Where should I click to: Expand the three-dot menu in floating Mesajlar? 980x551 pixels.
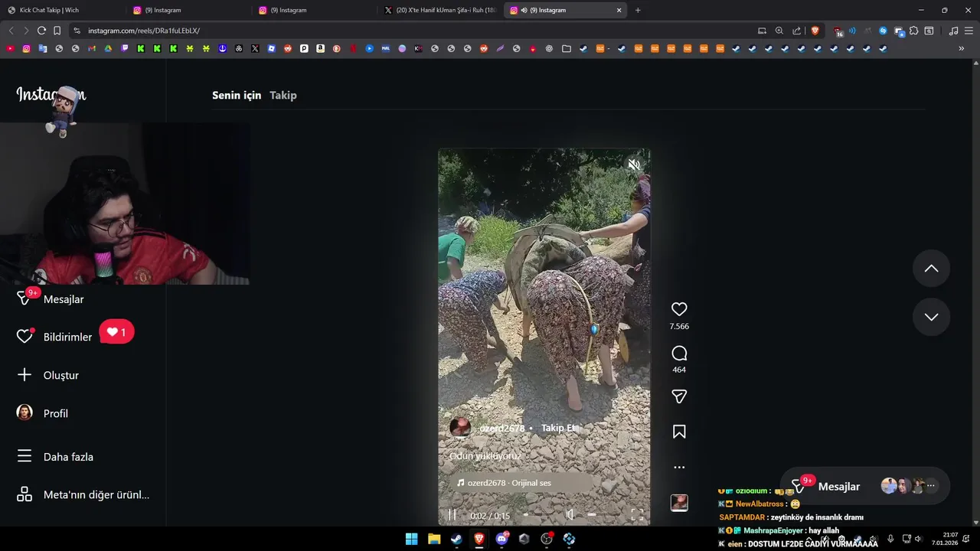coord(931,485)
